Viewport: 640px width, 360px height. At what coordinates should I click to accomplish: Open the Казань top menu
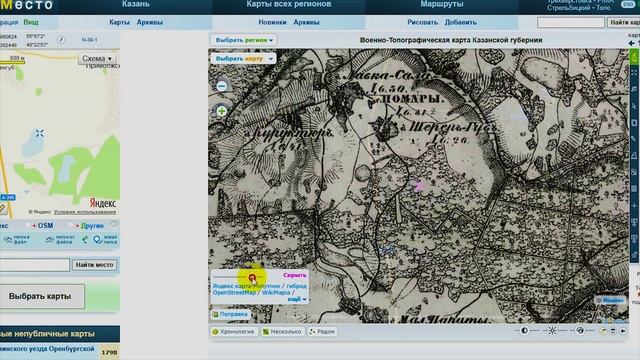(x=136, y=4)
